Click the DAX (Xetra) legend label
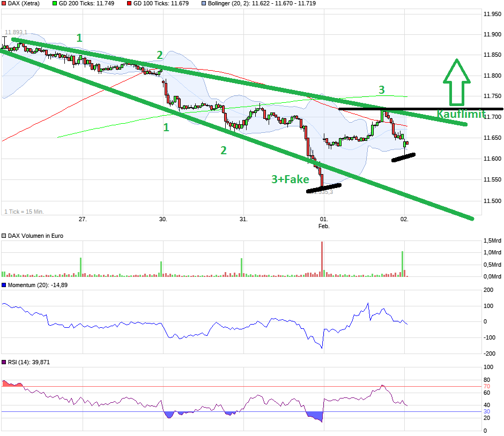 click(x=24, y=4)
